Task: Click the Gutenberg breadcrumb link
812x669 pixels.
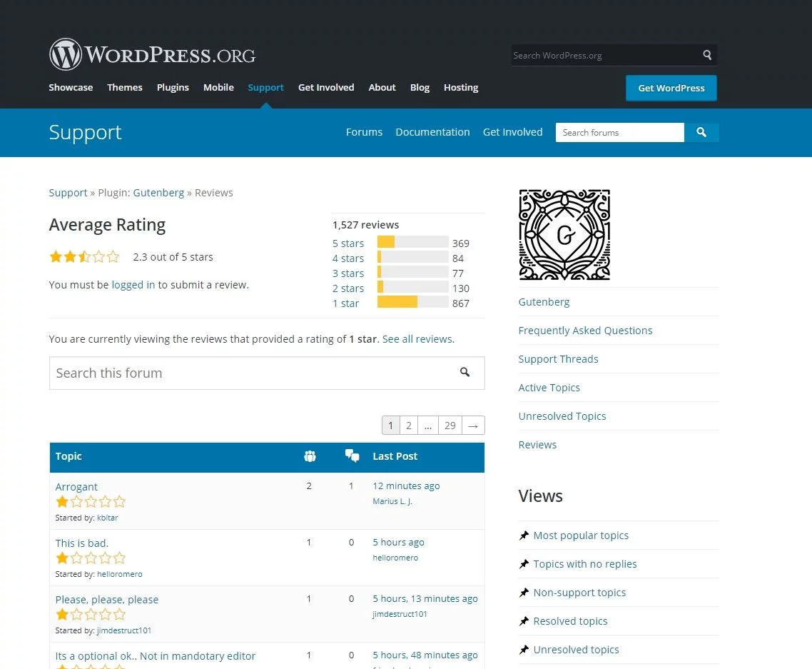Action: pos(158,193)
